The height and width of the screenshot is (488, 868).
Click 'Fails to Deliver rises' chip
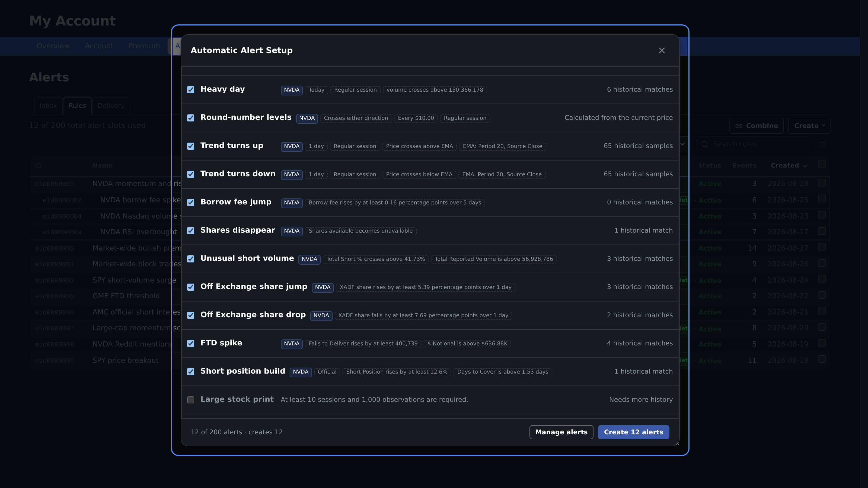point(363,343)
